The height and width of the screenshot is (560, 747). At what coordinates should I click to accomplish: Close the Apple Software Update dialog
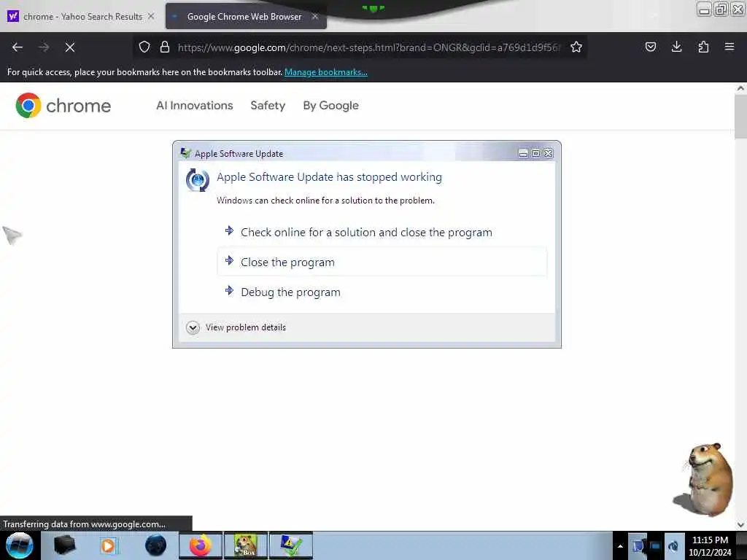pyautogui.click(x=549, y=153)
